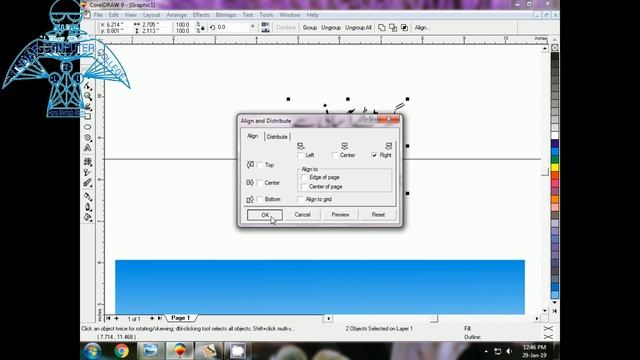640x360 pixels.
Task: Uncheck the Right alignment checkbox
Action: tap(374, 156)
